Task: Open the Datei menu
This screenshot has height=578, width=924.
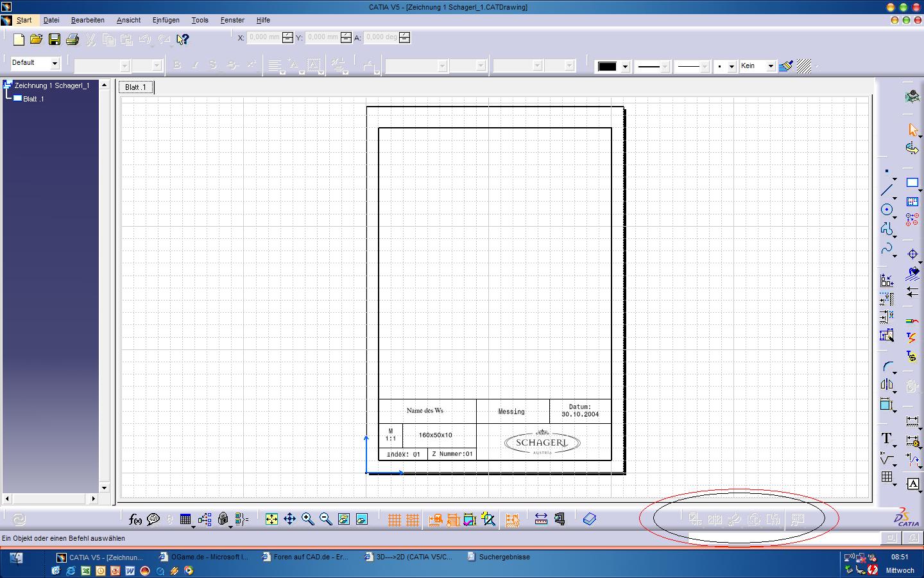Action: 51,21
